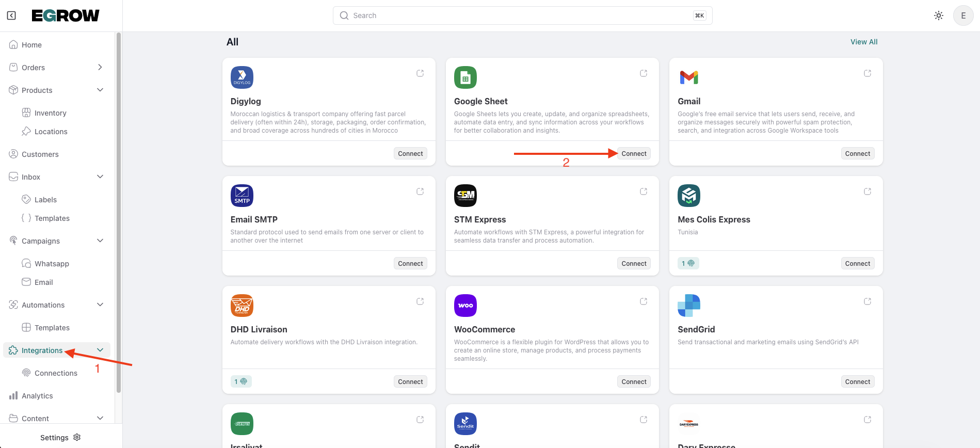Connect the Google Sheet integration
Screen dimensions: 980x448
(634, 153)
